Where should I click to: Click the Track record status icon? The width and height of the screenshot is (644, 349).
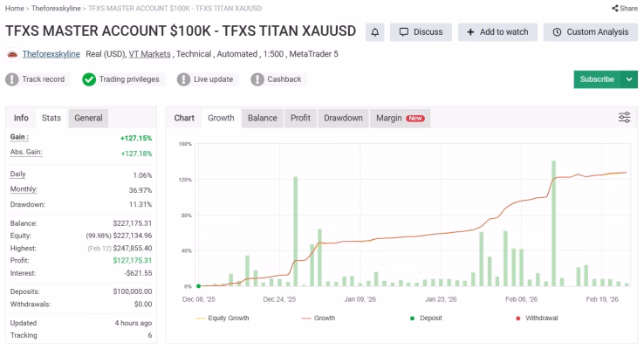coord(12,79)
